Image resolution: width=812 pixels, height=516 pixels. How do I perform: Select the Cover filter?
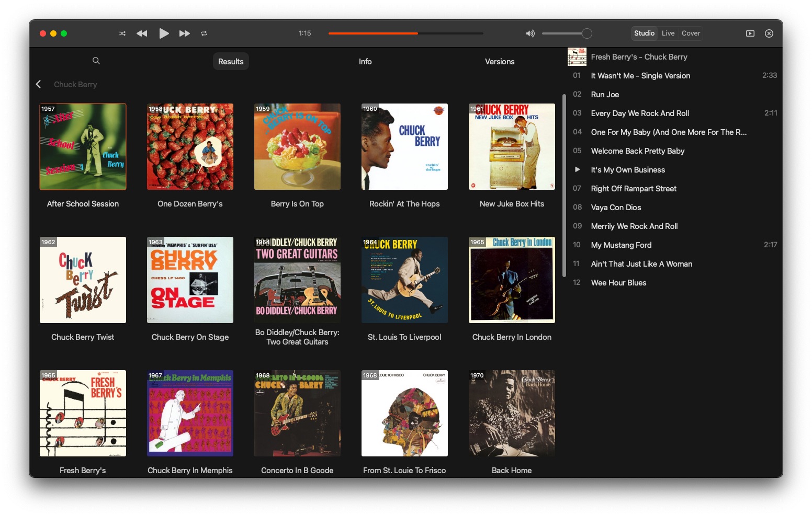click(x=691, y=33)
